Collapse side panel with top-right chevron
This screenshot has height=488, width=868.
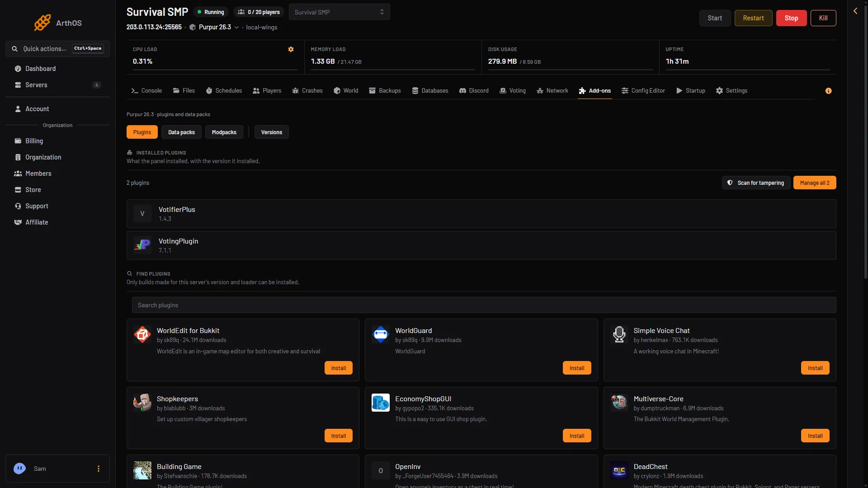pyautogui.click(x=855, y=11)
